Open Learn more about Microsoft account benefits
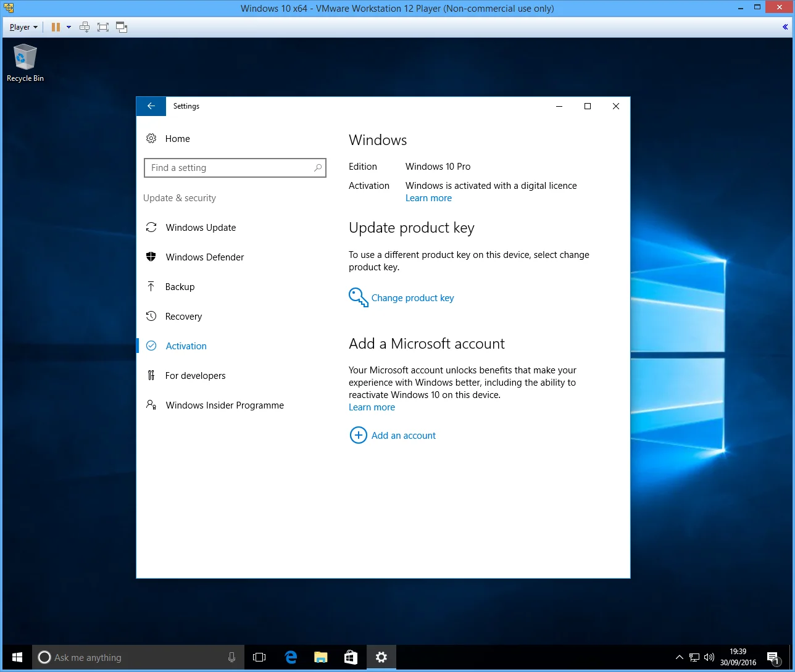This screenshot has width=795, height=672. click(x=372, y=407)
